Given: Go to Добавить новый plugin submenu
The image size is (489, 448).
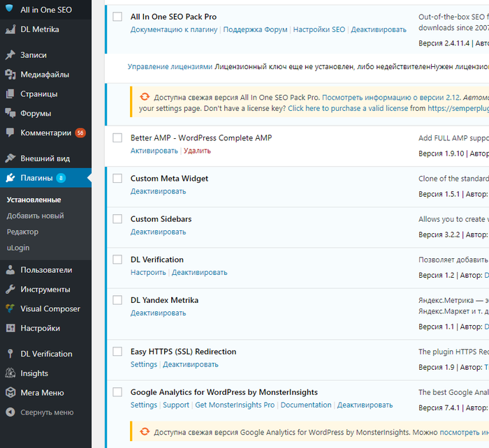Looking at the screenshot, I should pyautogui.click(x=35, y=216).
